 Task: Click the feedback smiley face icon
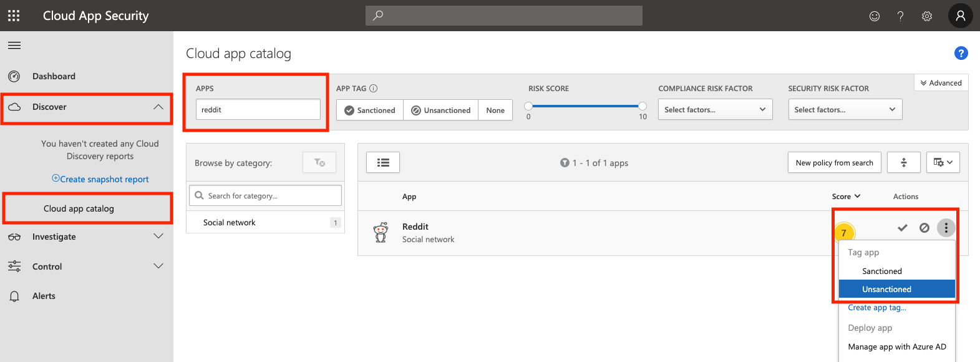tap(875, 16)
